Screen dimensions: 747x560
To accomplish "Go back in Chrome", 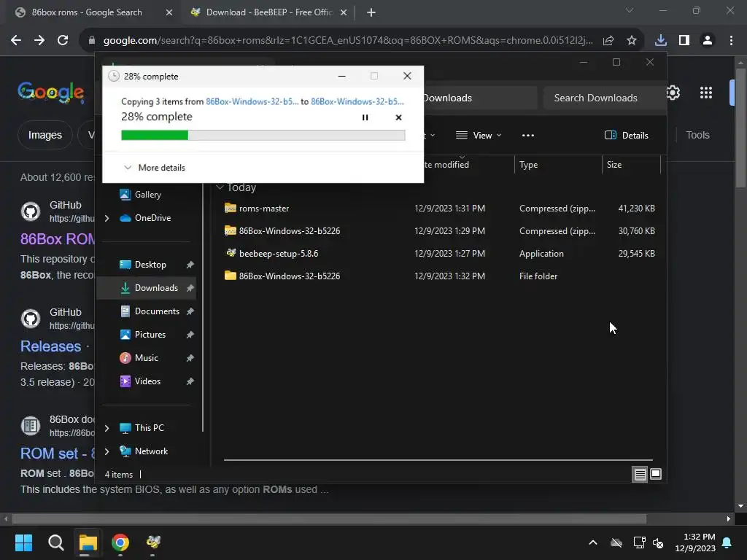I will pyautogui.click(x=16, y=41).
